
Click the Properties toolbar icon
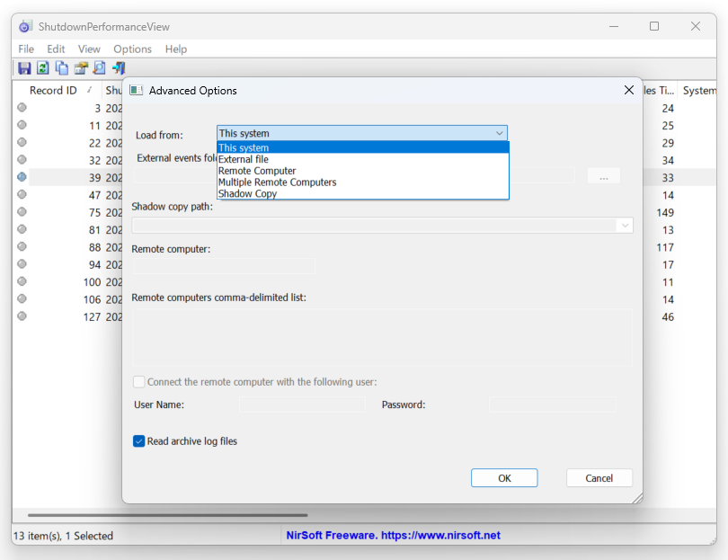81,68
